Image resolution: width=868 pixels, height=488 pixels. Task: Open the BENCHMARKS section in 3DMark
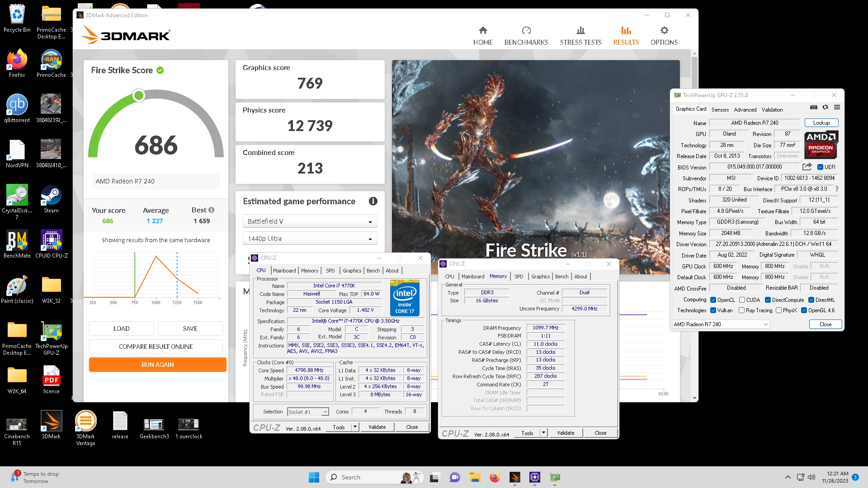click(526, 36)
